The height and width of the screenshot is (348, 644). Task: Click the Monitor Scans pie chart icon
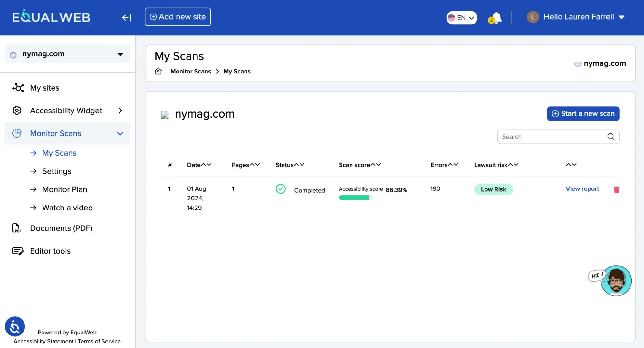point(17,133)
